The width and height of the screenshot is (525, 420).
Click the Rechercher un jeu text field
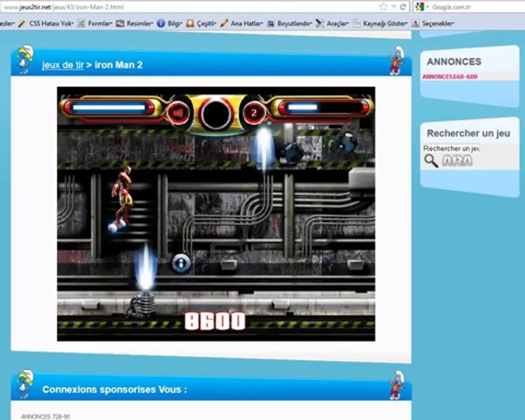tap(451, 148)
